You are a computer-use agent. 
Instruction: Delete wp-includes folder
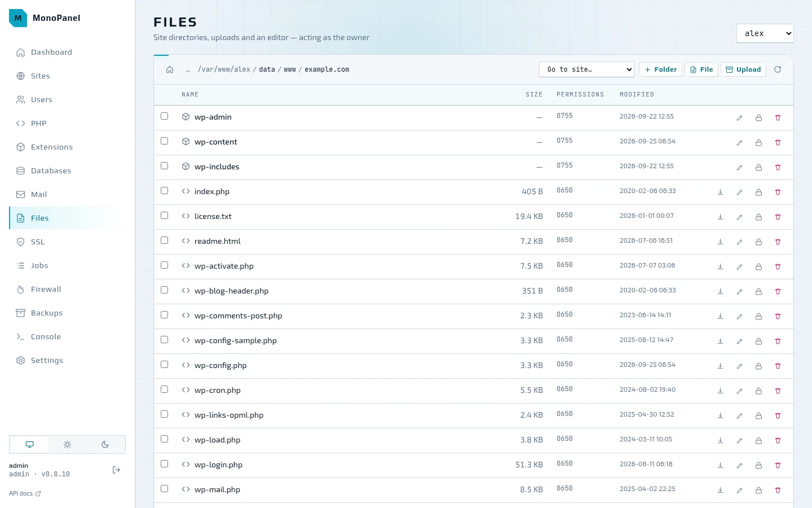pyautogui.click(x=778, y=168)
